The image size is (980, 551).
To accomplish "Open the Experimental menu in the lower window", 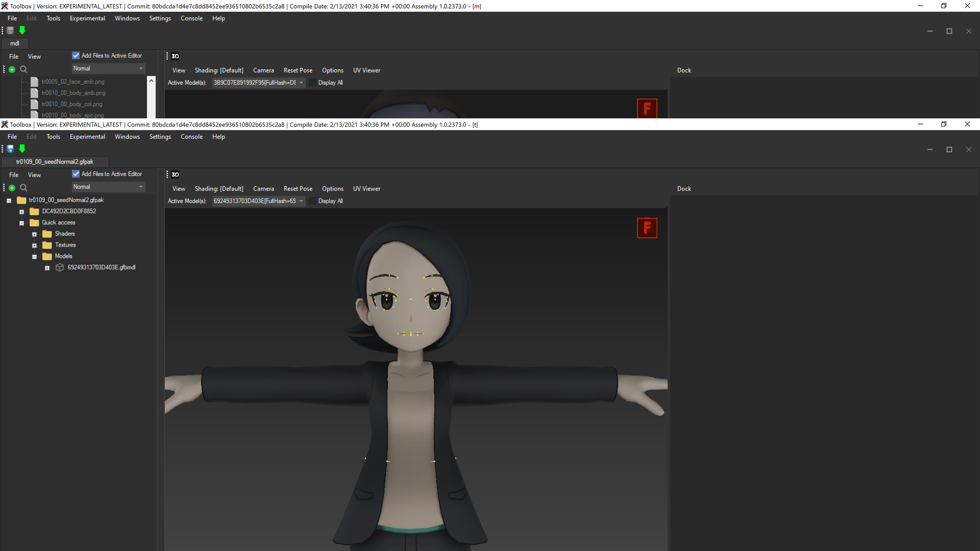I will point(87,137).
